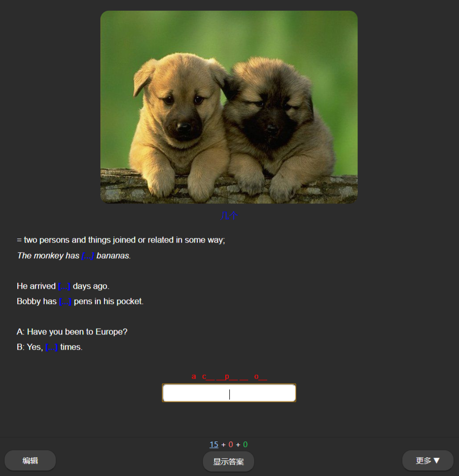This screenshot has height=476, width=459.
Task: Click the cloze blank before 'bananas'
Action: pyautogui.click(x=88, y=256)
